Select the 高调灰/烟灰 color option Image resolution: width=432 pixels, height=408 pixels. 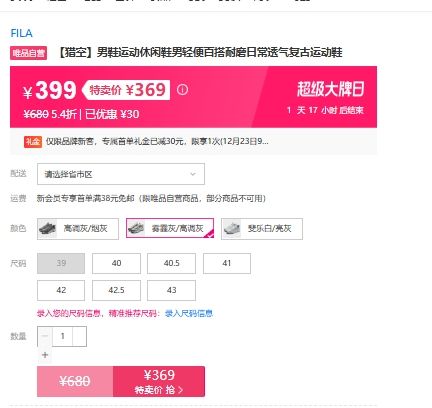(x=78, y=229)
